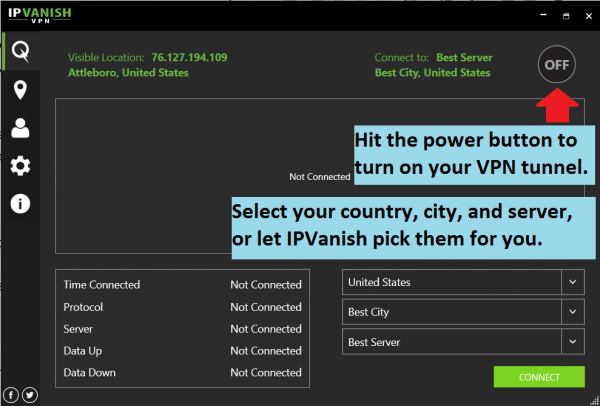Expand the Best Server dropdown arrow
Viewport: 600px width, 406px height.
[x=573, y=341]
